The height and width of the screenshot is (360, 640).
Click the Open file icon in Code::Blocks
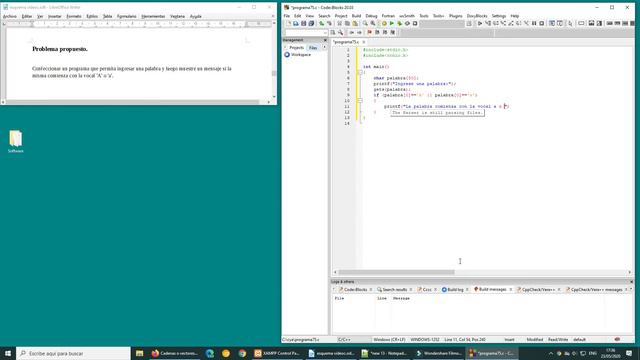pos(296,24)
